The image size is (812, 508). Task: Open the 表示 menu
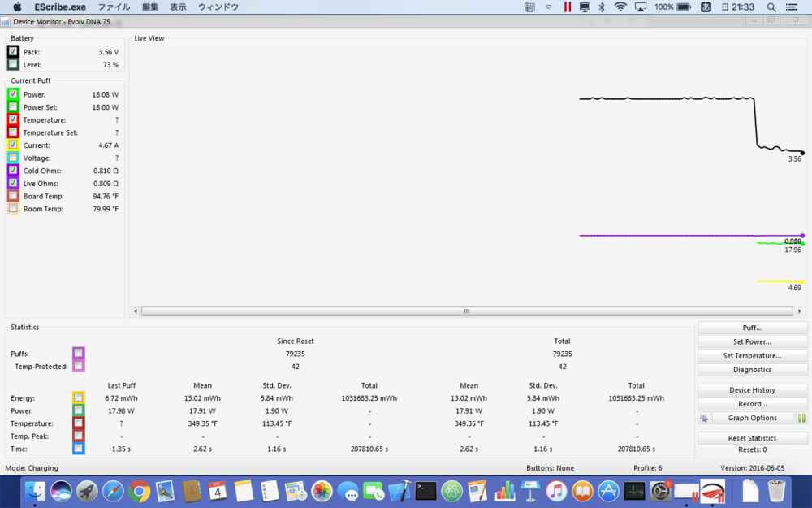point(178,7)
